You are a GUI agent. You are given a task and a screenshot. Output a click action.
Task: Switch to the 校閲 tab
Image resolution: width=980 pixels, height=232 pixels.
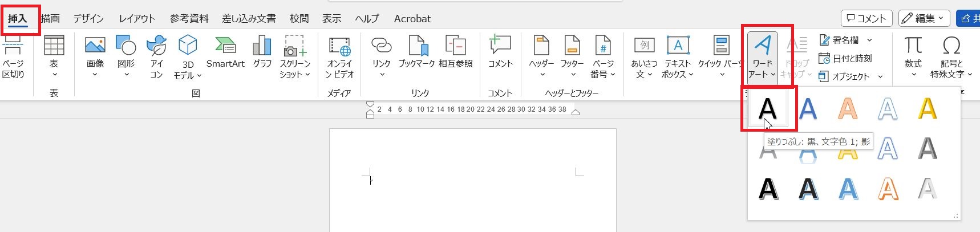[299, 19]
